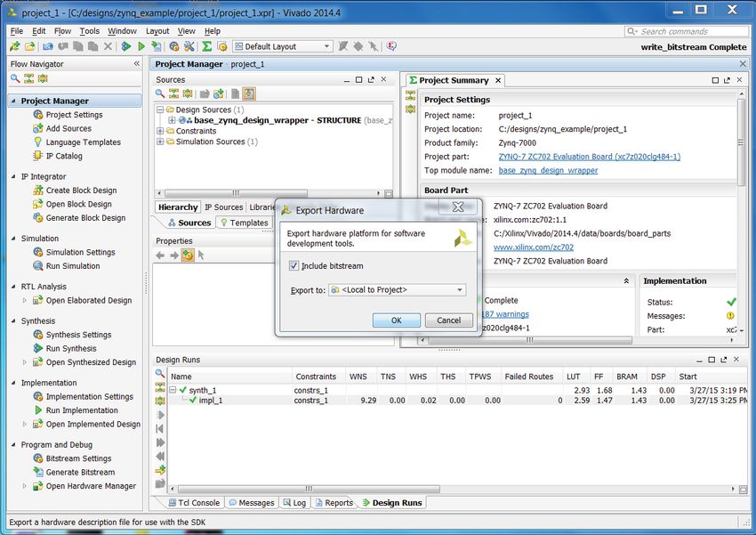The image size is (756, 535).
Task: Collapse all in Flow Navigator toolbar
Action: coord(29,78)
